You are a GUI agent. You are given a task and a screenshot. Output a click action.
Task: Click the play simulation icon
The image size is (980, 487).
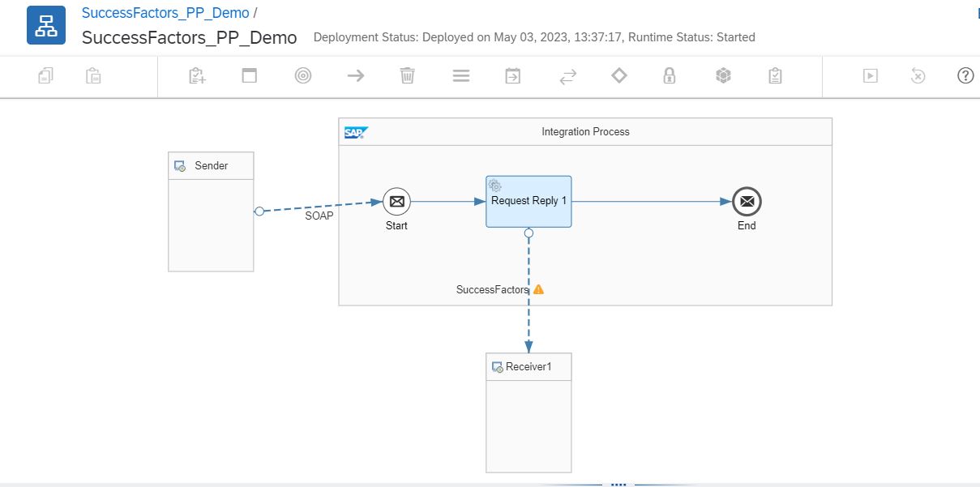(871, 76)
